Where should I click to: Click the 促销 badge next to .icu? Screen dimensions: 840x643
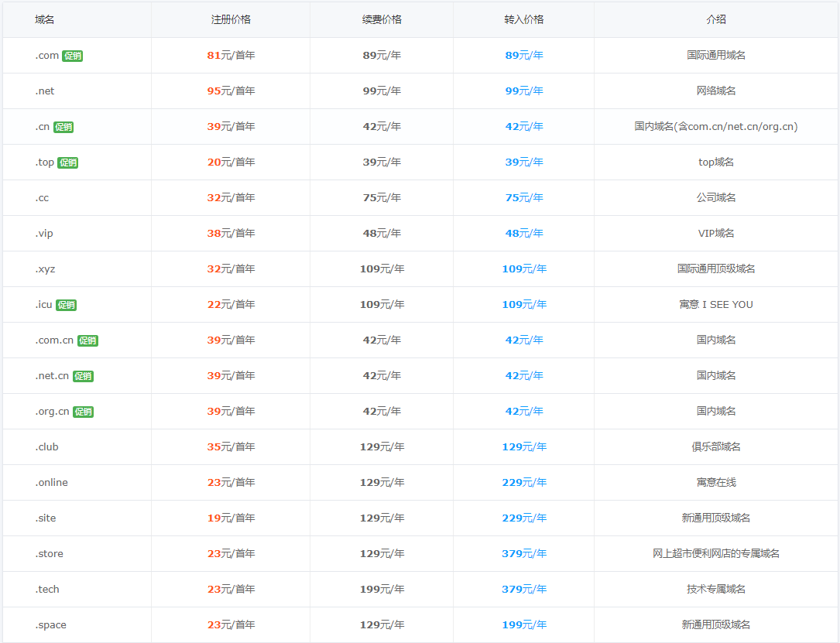click(67, 305)
